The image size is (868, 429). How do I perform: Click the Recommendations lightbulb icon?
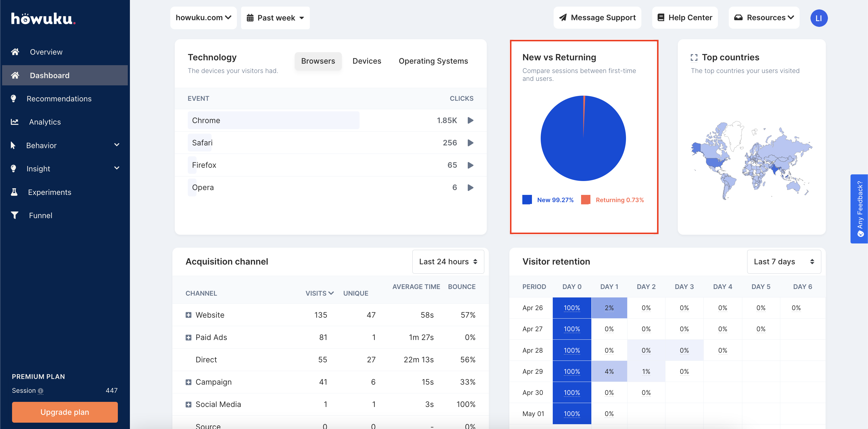[x=14, y=98]
